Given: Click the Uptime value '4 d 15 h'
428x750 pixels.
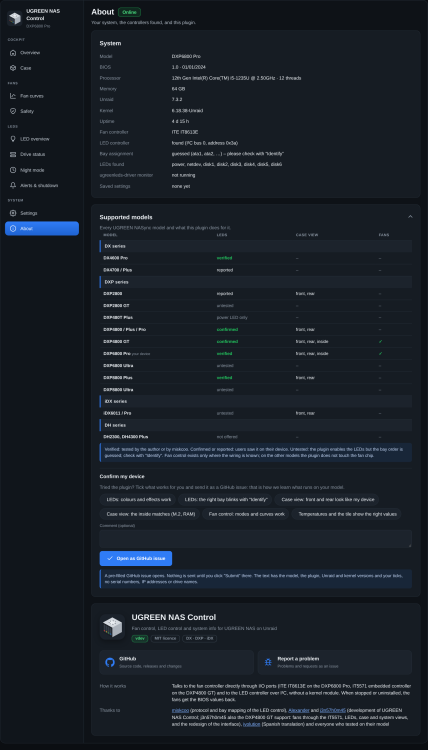Looking at the screenshot, I should [x=180, y=121].
